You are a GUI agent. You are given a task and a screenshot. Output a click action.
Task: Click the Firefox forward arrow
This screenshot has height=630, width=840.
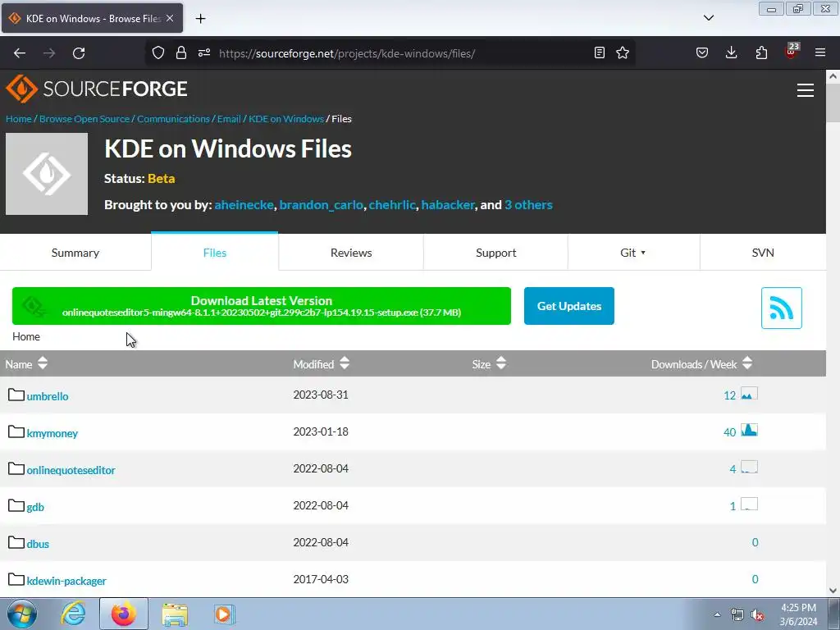point(49,53)
